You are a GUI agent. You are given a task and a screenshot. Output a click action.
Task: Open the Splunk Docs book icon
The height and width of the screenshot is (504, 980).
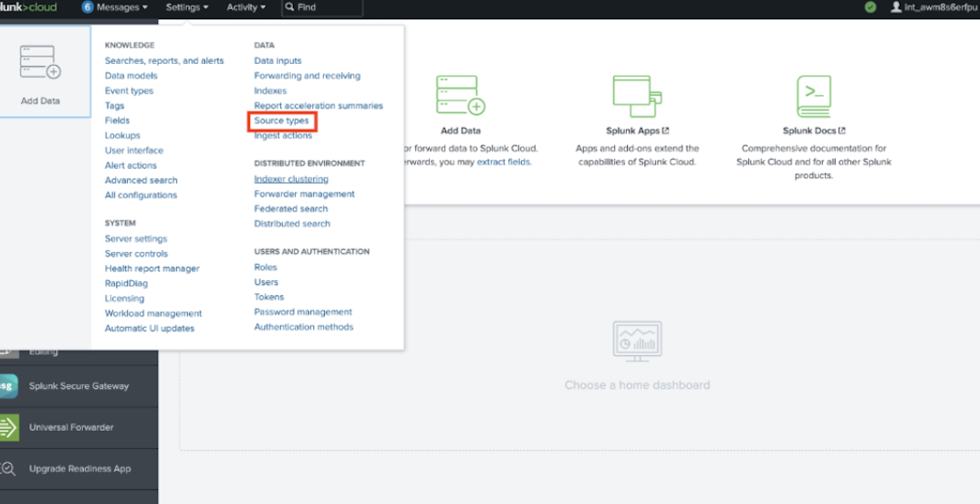pos(813,95)
